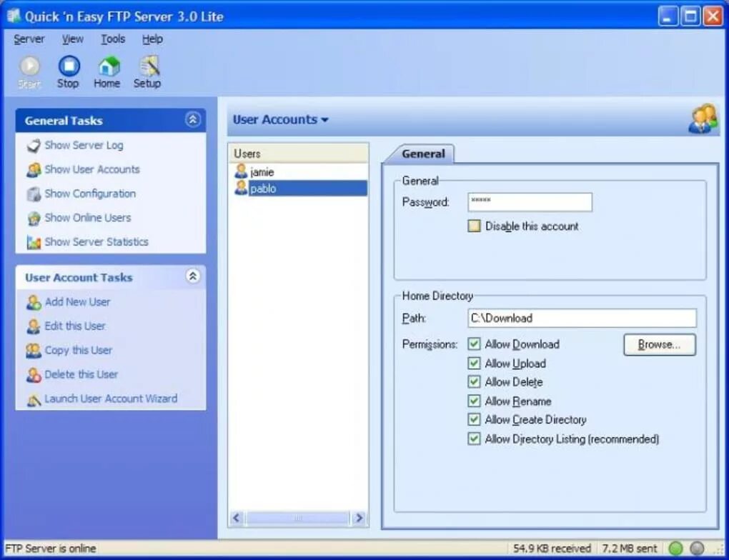The image size is (729, 560).
Task: Open Show Server Statistics link
Action: coord(96,242)
